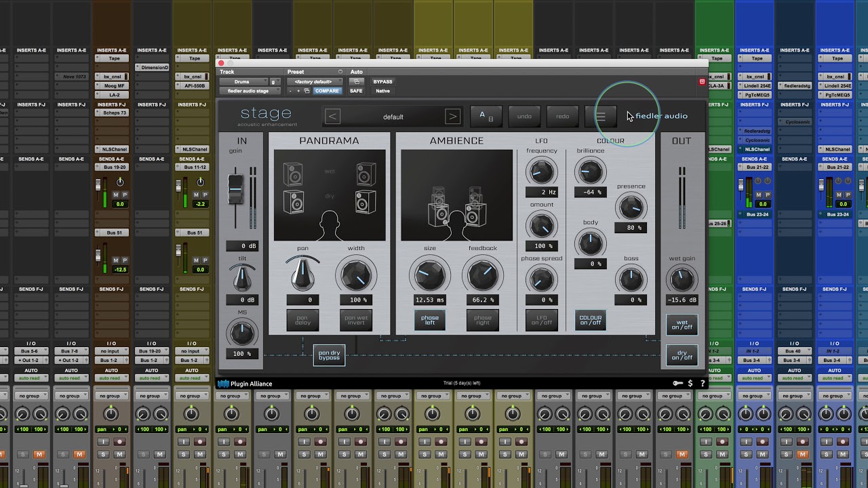The height and width of the screenshot is (488, 868).
Task: Click the wet gain knob
Action: point(682,279)
